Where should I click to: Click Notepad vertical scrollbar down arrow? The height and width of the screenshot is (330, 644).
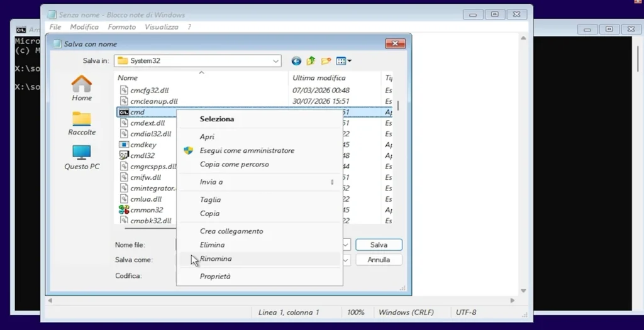click(x=523, y=290)
